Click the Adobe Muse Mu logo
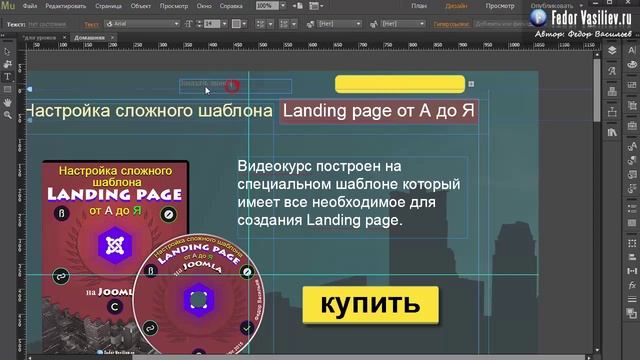 tap(8, 6)
